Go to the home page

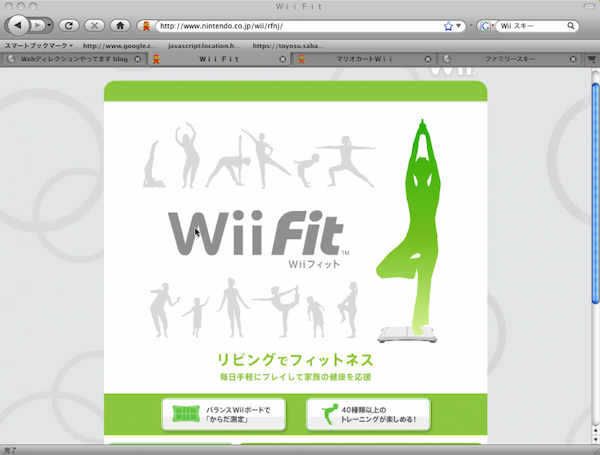point(120,26)
